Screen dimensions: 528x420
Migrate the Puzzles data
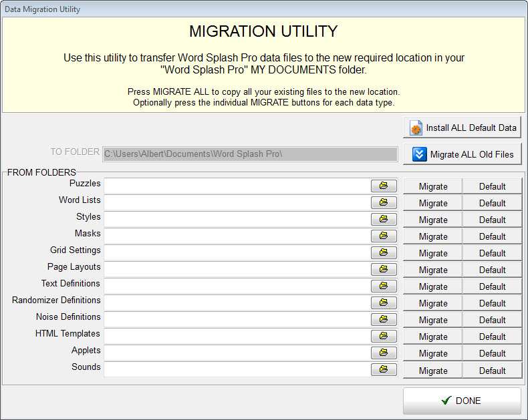(x=432, y=186)
